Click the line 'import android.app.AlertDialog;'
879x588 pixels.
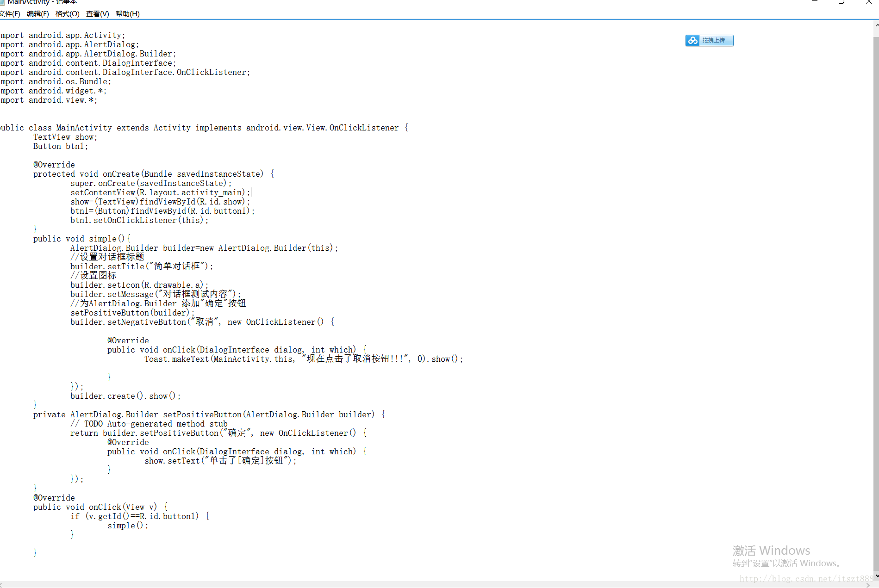(x=70, y=44)
